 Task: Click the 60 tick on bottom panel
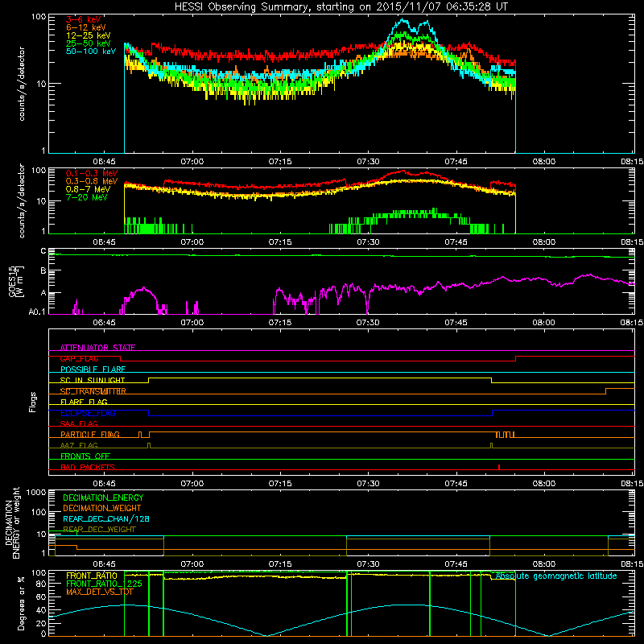(41, 597)
